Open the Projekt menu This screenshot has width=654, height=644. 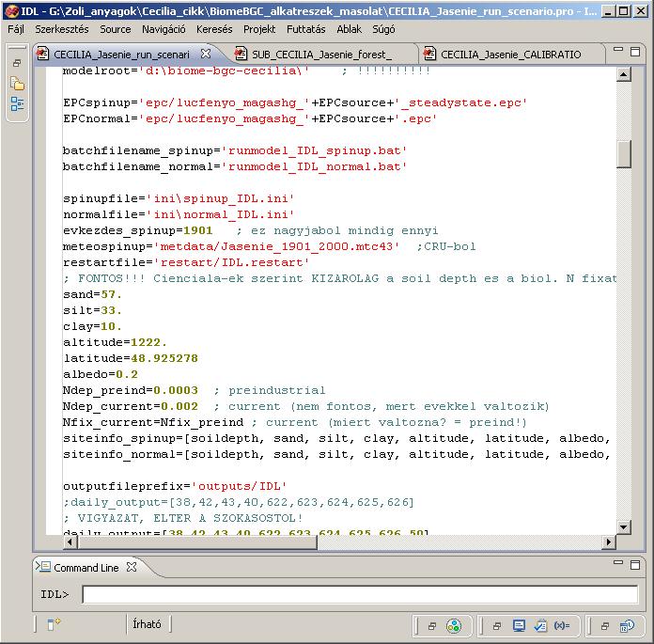coord(259,29)
